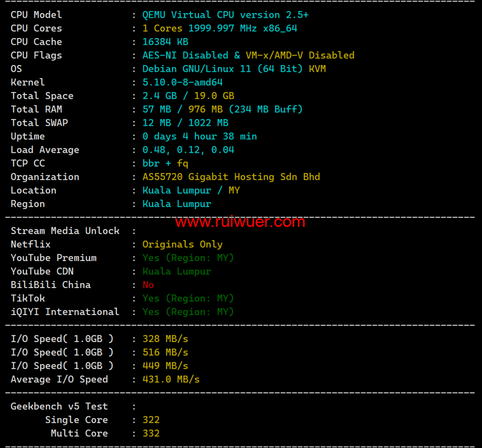Click the Load Average numbers
Screen dimensions: 482x448
click(188, 150)
